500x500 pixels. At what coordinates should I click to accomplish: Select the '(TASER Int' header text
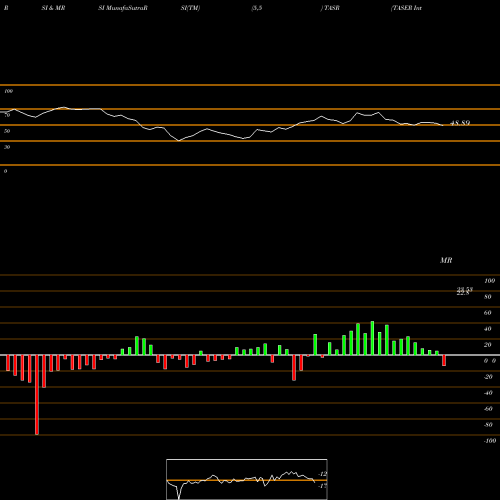click(406, 8)
